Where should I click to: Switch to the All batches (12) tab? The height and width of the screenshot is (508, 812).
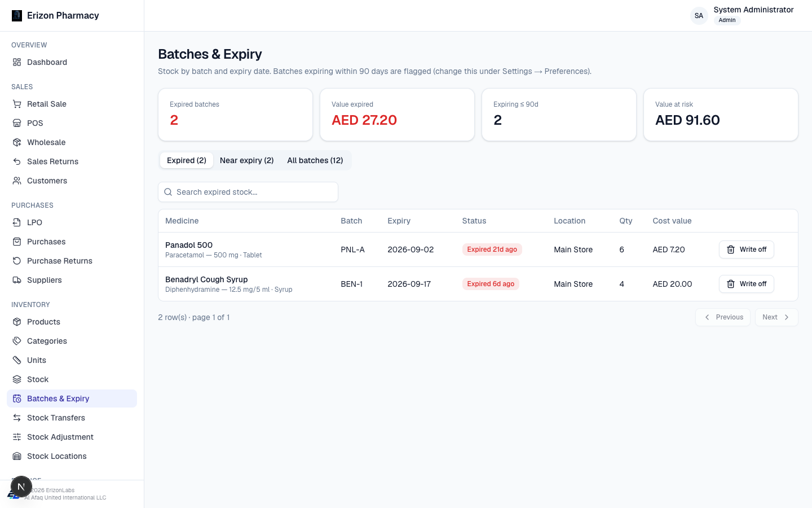pos(315,160)
